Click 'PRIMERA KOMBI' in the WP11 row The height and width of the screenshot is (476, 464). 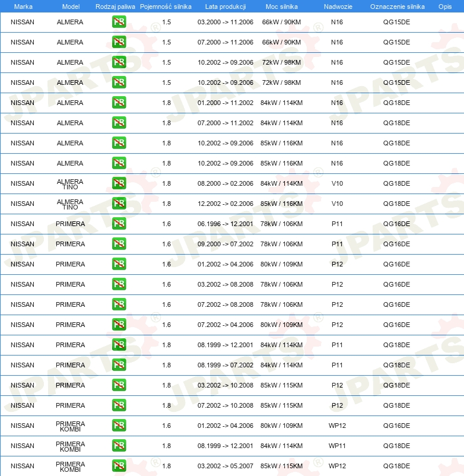click(71, 446)
